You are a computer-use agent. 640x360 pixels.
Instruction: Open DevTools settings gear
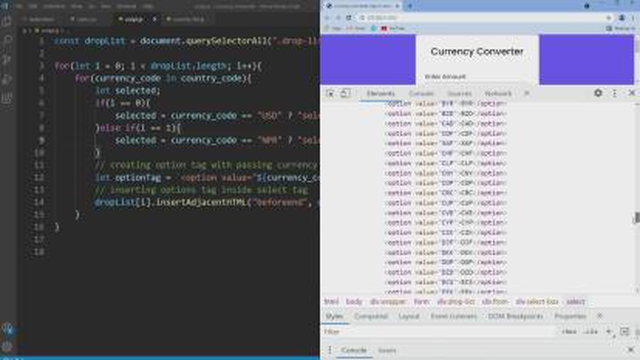[x=598, y=93]
